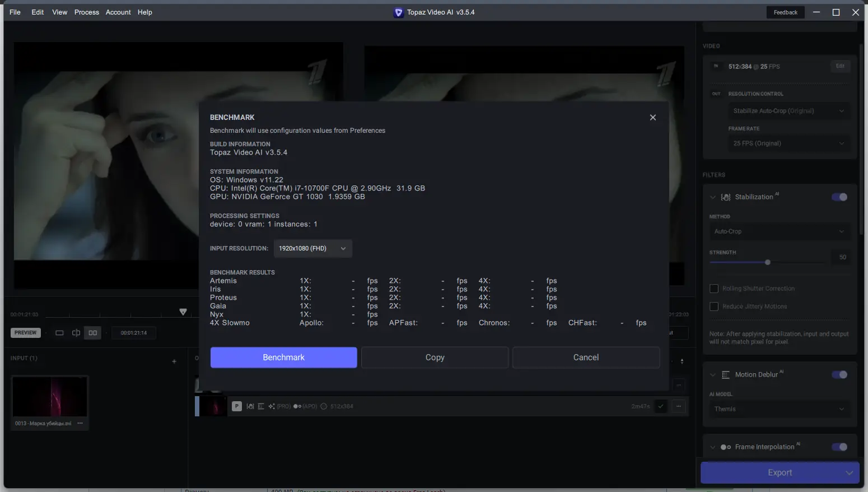The image size is (868, 492).
Task: Click the OUT badge in the Video panel
Action: point(716,94)
